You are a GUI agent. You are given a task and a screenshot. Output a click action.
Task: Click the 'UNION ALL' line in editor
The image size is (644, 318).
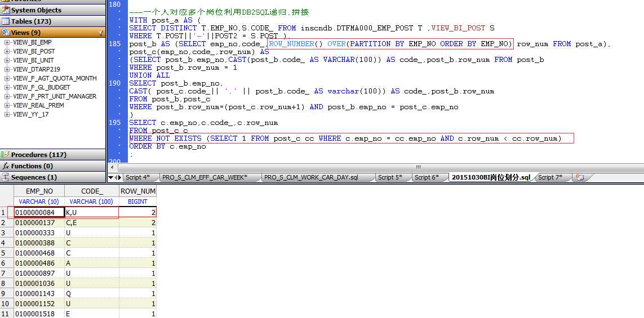(149, 75)
